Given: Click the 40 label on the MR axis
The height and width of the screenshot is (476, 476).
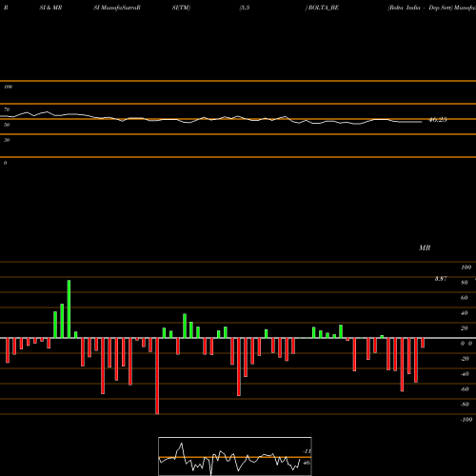Looking at the screenshot, I should pos(465,313).
